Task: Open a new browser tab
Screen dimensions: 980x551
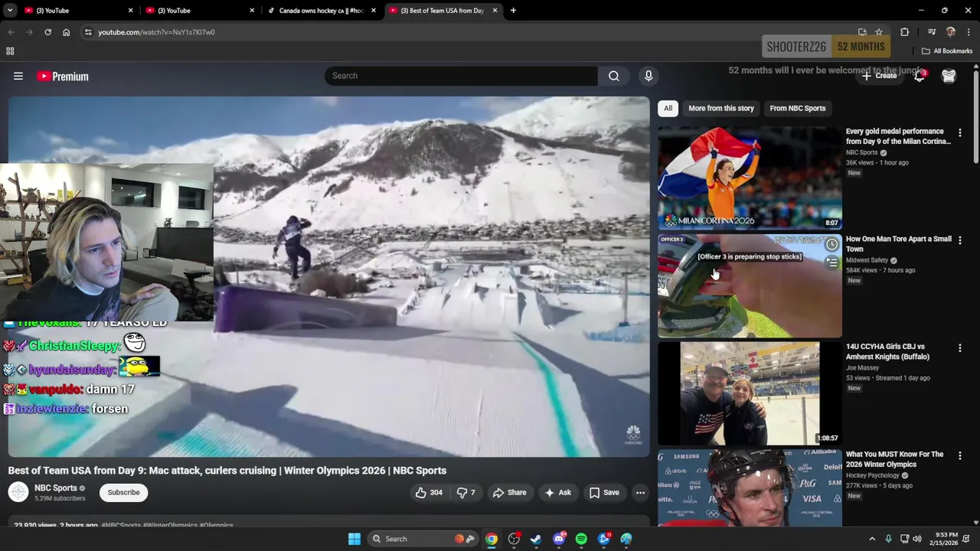Action: [513, 11]
